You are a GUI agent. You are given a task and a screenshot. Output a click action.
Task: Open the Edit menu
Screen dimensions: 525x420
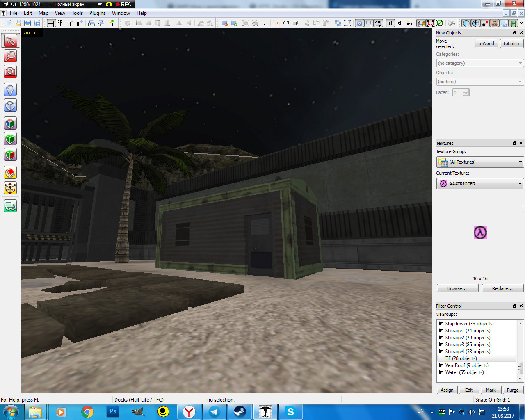click(28, 13)
